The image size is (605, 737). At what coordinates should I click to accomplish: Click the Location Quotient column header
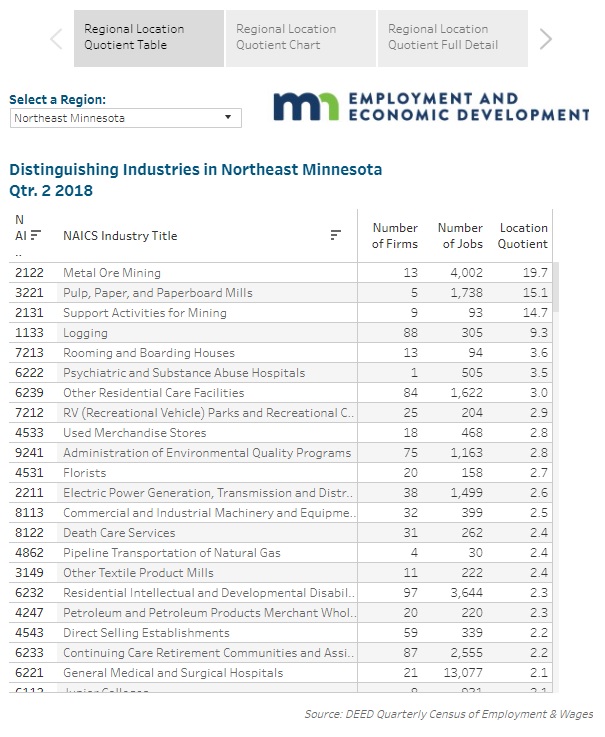tap(523, 236)
